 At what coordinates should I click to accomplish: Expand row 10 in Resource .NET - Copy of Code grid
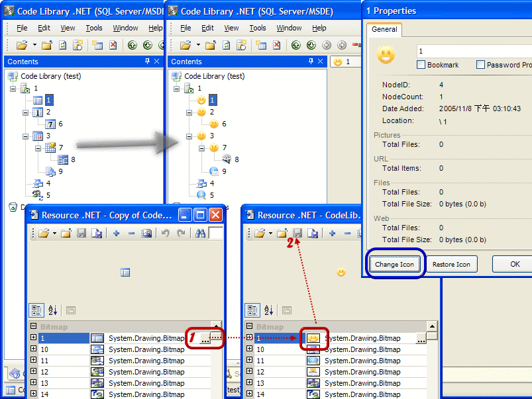pos(33,349)
